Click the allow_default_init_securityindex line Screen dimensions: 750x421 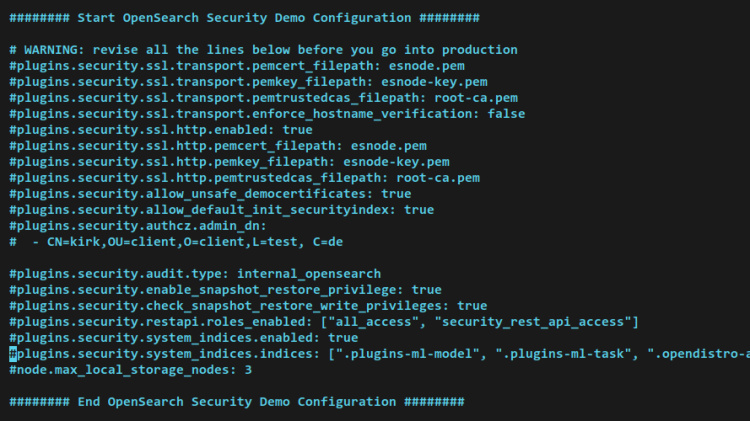pyautogui.click(x=221, y=210)
